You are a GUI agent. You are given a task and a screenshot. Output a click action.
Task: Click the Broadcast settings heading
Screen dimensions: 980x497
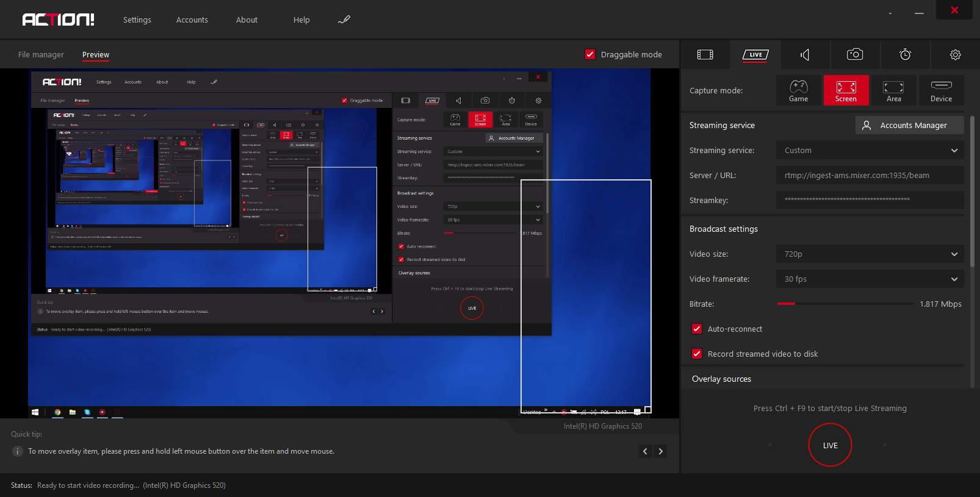pos(724,229)
